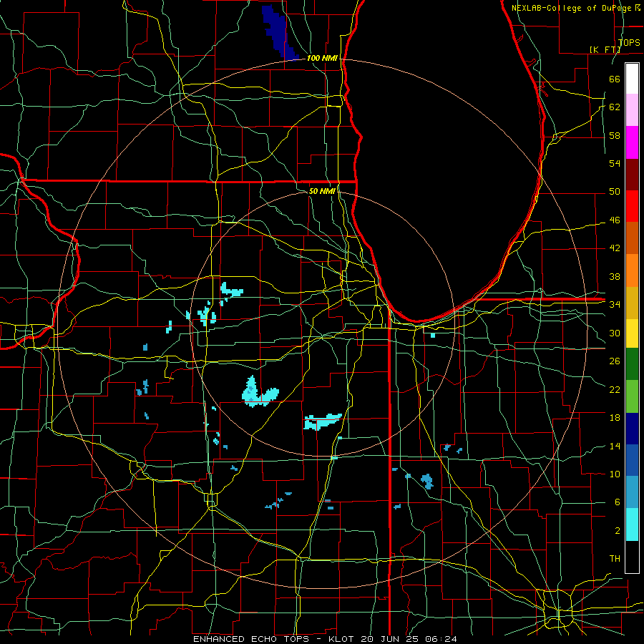Select the yellow legend swatch
Screen dimensions: 644x644
tap(632, 333)
